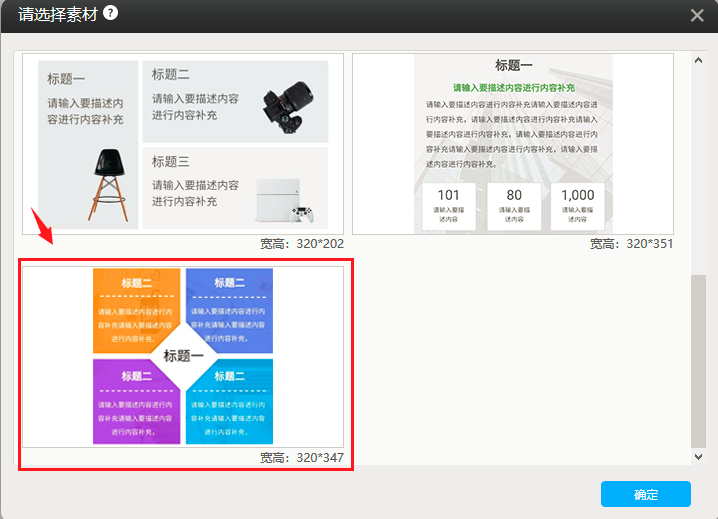
Task: Click the cyan 标题二 block at bottom right
Action: pyautogui.click(x=230, y=404)
